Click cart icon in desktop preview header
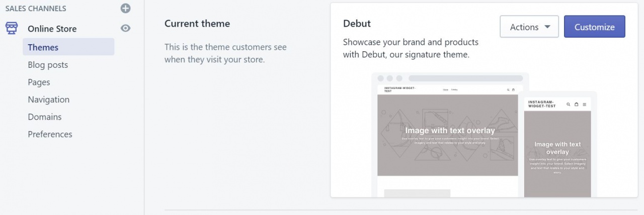Screen dimensions: 644x215 (x=513, y=90)
